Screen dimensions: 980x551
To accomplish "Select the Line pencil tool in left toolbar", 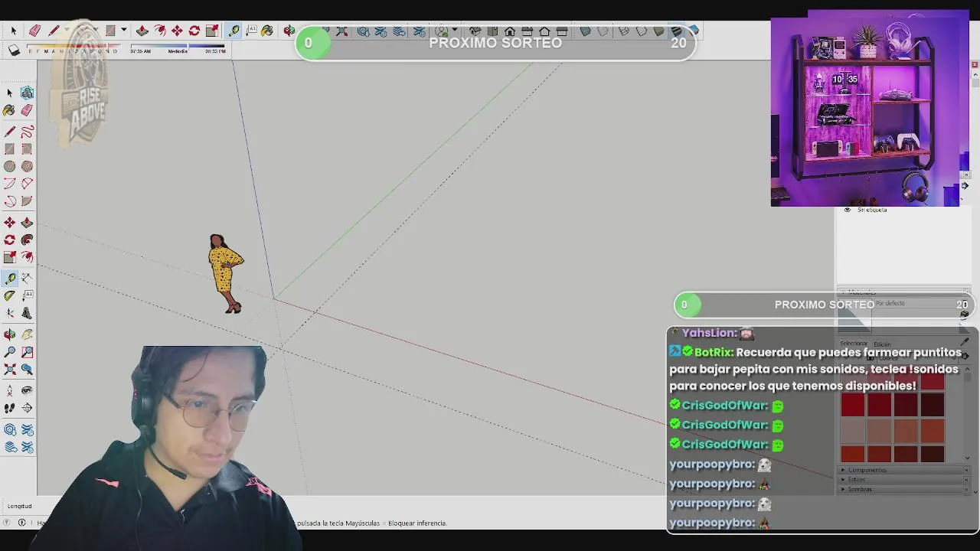I will [x=10, y=132].
